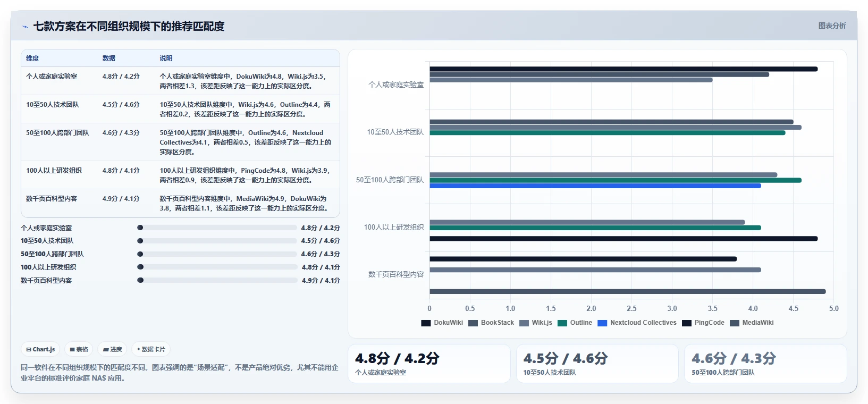This screenshot has height=404, width=868.
Task: Select table cell 10至50人技术团队
Action: click(52, 105)
